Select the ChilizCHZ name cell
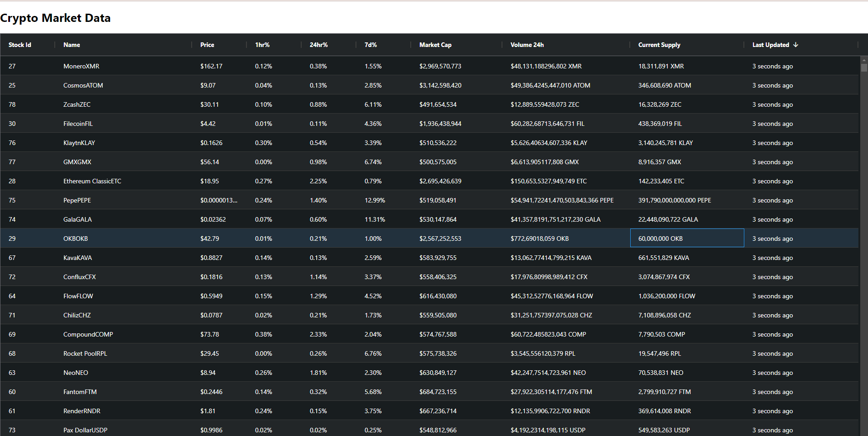868x436 pixels. [124, 315]
